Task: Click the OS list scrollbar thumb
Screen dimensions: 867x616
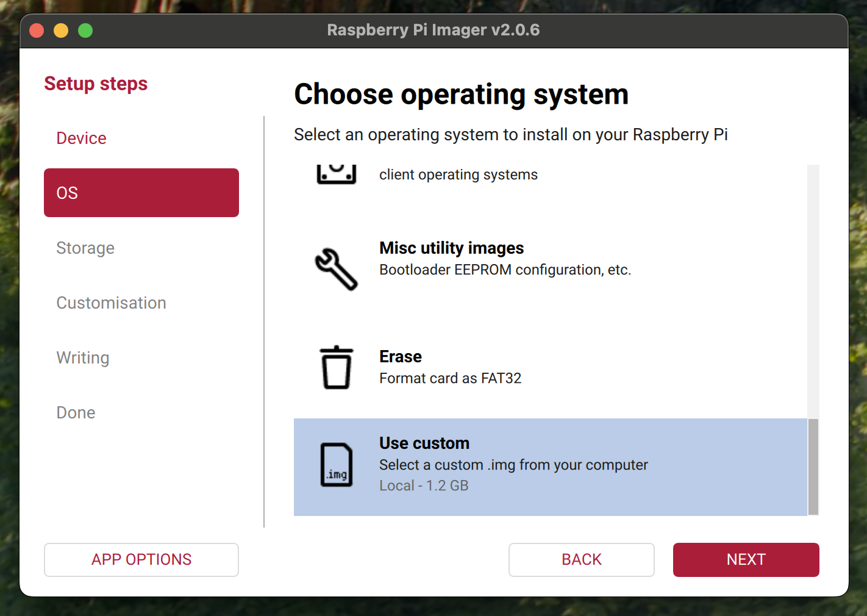Action: [x=813, y=467]
